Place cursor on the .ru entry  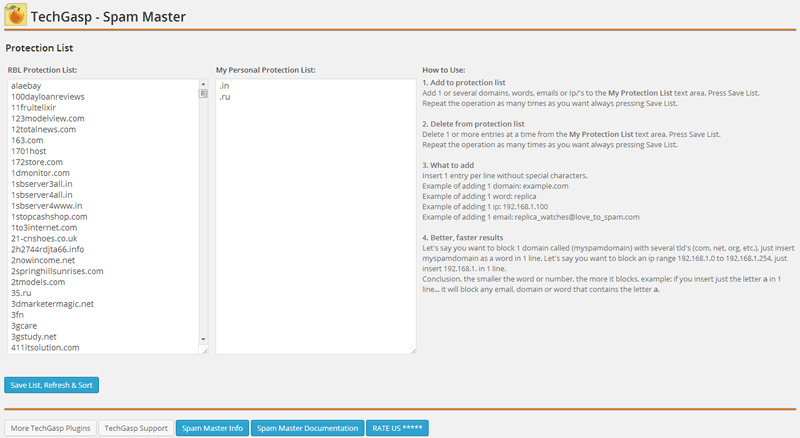pyautogui.click(x=225, y=97)
